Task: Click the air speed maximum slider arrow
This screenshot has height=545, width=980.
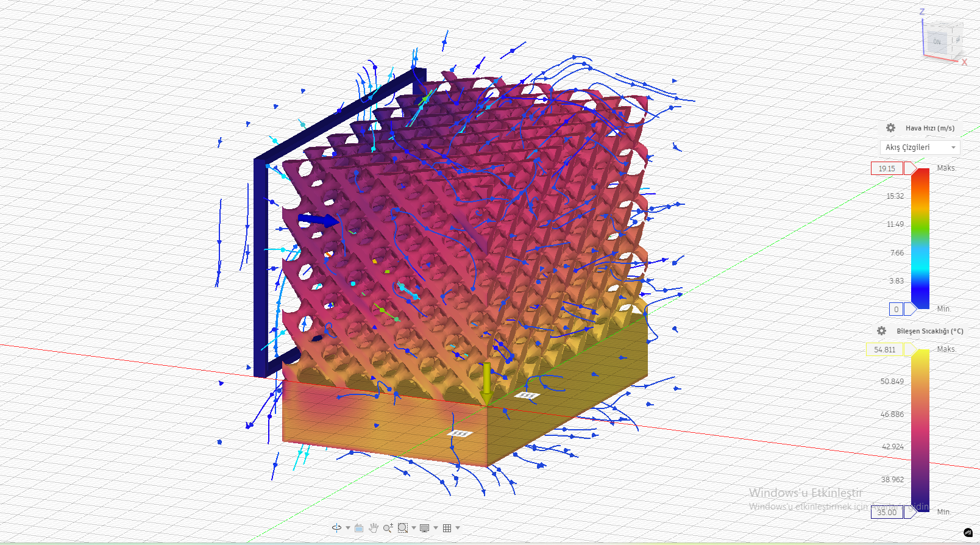Action: (911, 169)
